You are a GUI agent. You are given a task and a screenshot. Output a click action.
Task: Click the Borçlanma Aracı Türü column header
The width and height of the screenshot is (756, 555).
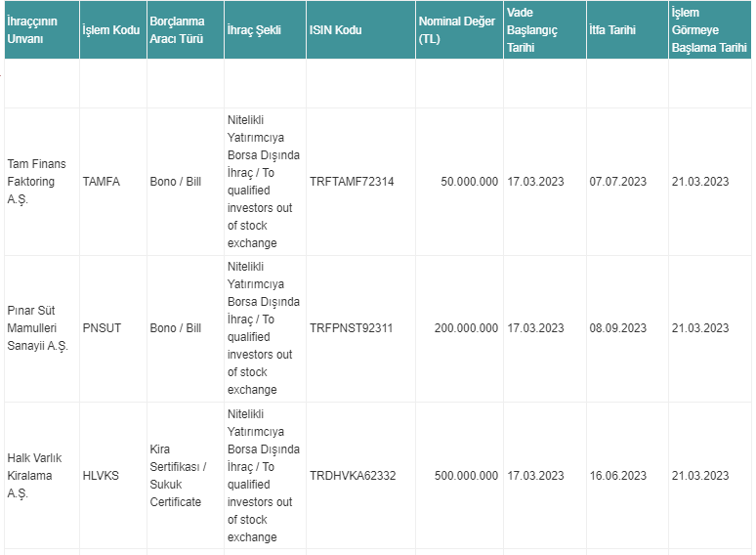click(186, 30)
